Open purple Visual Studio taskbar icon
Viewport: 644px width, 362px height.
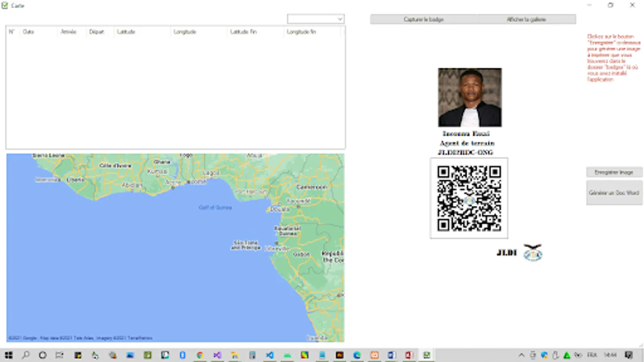click(217, 355)
